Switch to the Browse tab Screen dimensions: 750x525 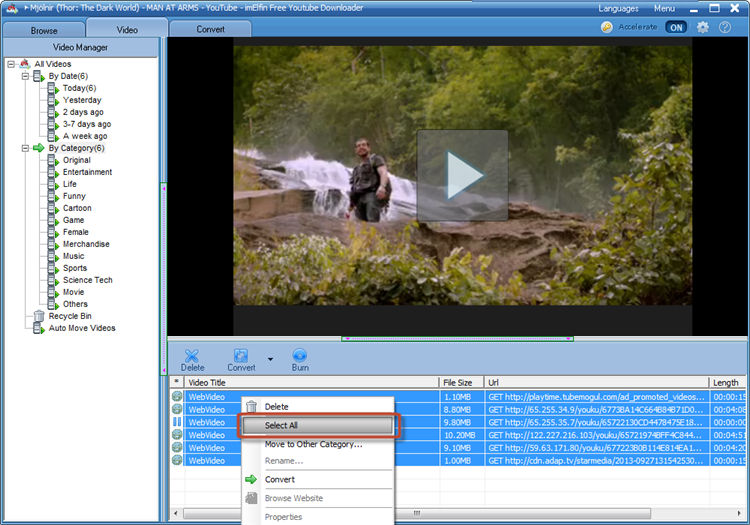tap(44, 30)
